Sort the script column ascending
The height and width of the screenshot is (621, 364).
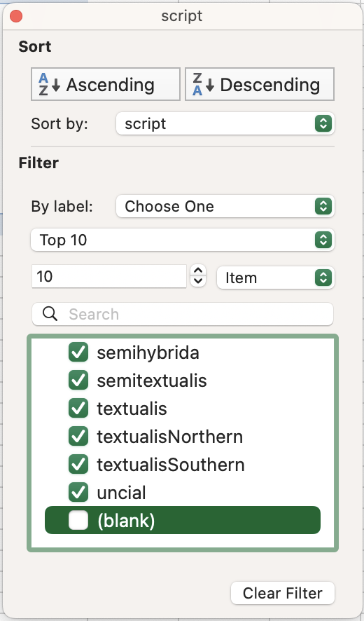[x=106, y=84]
